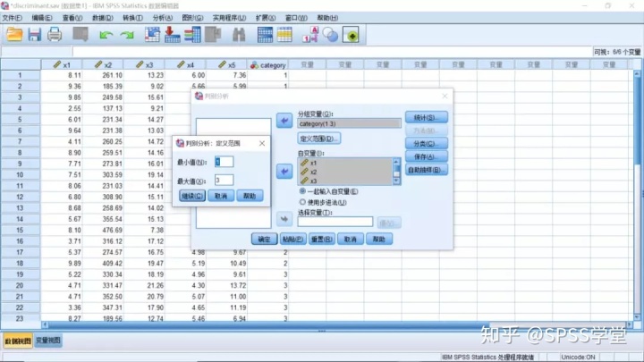The width and height of the screenshot is (644, 362).
Task: Click 取消 in define range dialog
Action: coord(221,196)
